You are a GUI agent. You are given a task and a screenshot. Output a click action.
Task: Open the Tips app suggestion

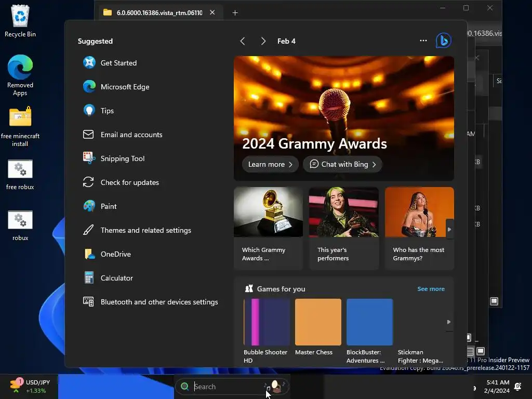(x=98, y=111)
